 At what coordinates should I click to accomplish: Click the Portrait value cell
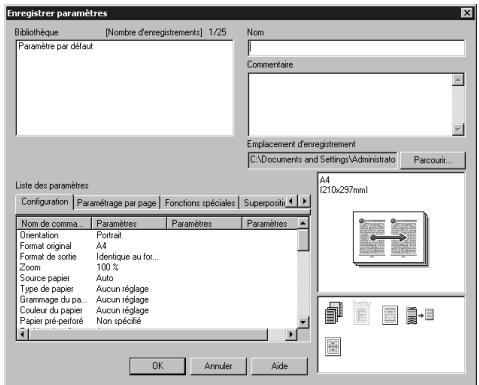(x=109, y=235)
